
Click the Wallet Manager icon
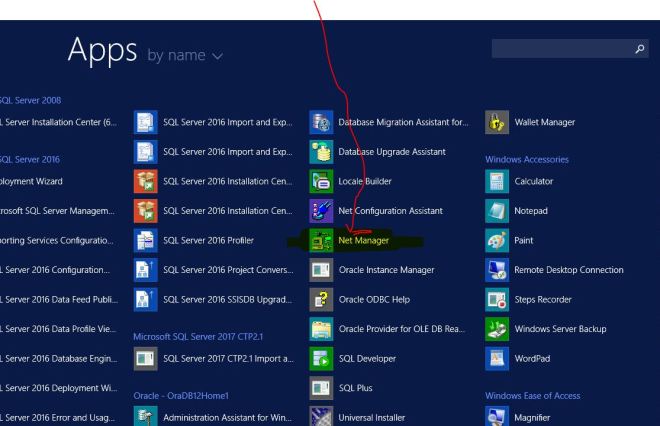tap(496, 123)
